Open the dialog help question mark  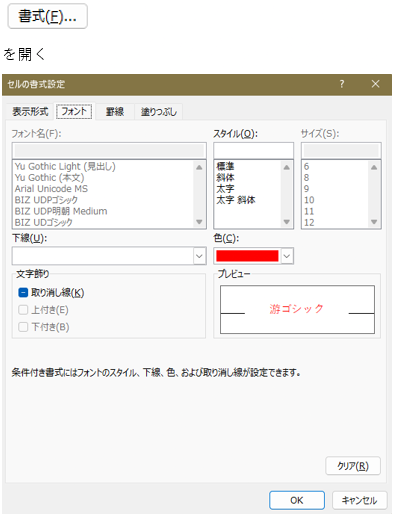pyautogui.click(x=341, y=84)
